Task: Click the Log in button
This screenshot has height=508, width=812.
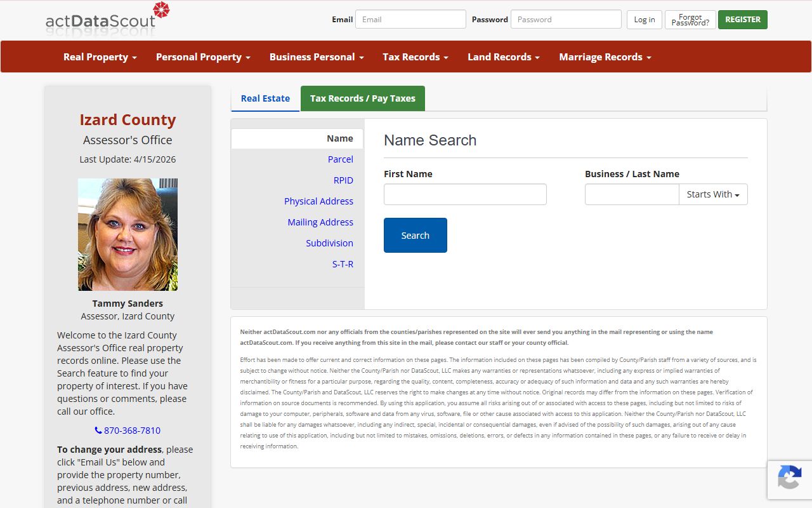Action: coord(645,20)
